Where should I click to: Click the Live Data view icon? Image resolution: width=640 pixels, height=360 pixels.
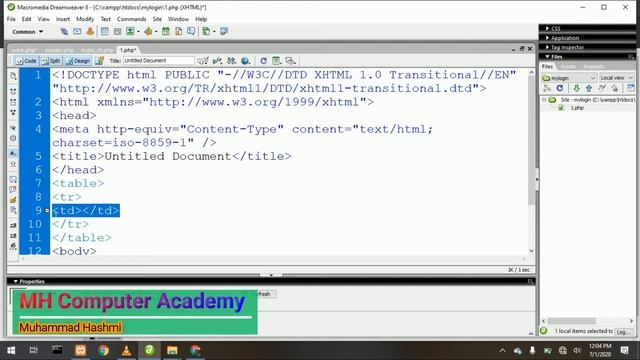(x=99, y=61)
